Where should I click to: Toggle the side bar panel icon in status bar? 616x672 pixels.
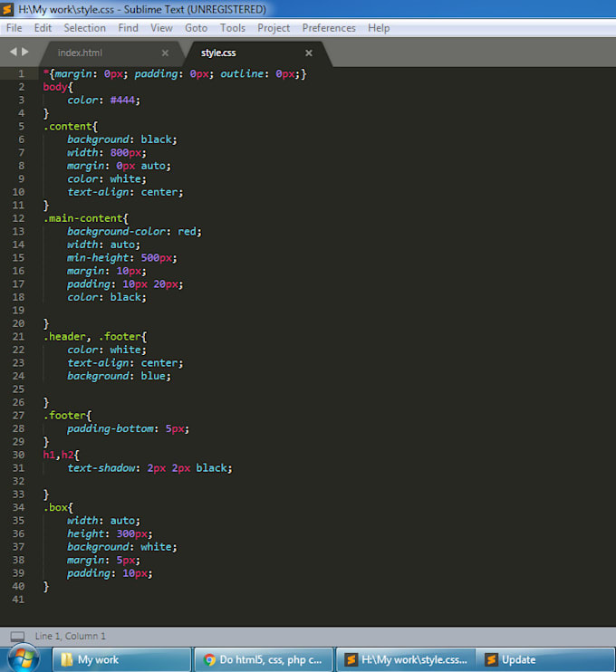tap(17, 637)
